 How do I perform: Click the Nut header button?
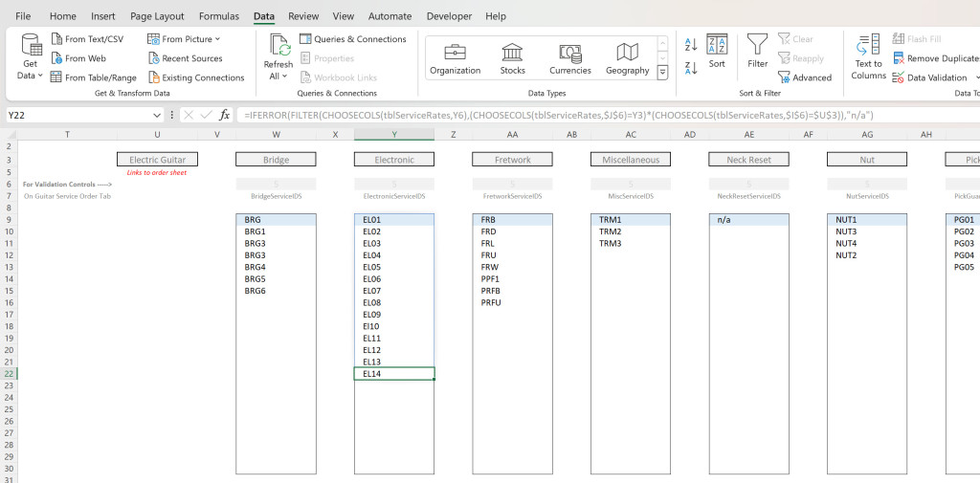tap(867, 160)
